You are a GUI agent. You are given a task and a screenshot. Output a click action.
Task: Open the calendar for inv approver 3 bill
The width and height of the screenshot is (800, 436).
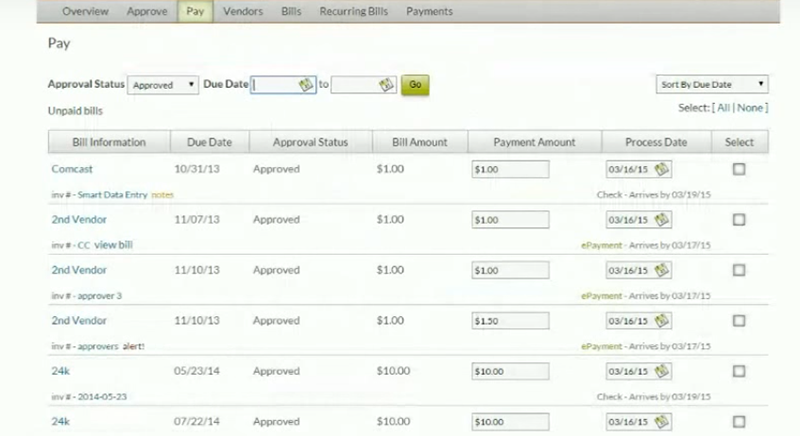[x=662, y=270]
